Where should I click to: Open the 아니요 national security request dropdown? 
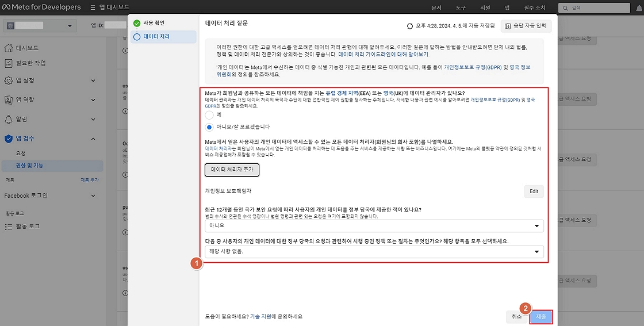[374, 226]
